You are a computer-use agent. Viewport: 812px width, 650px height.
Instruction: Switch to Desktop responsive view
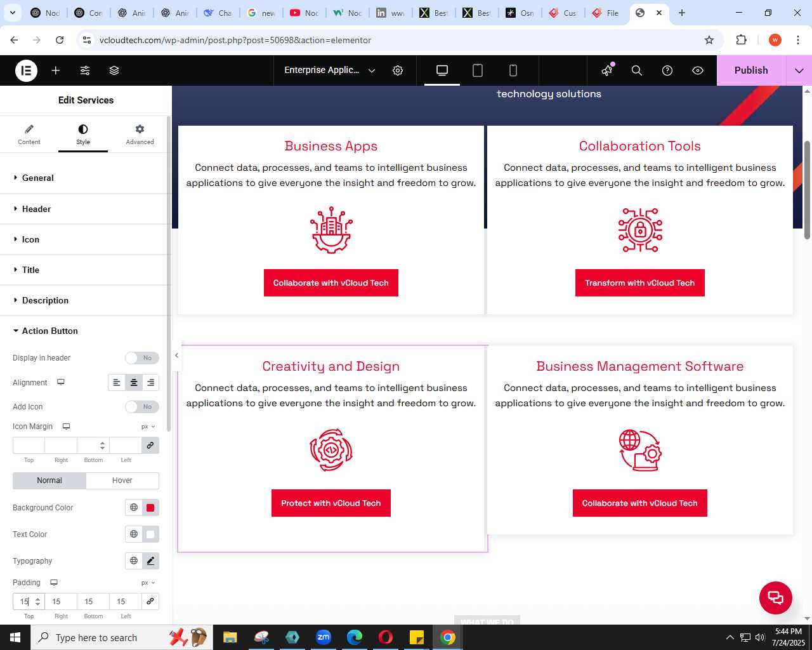point(442,70)
